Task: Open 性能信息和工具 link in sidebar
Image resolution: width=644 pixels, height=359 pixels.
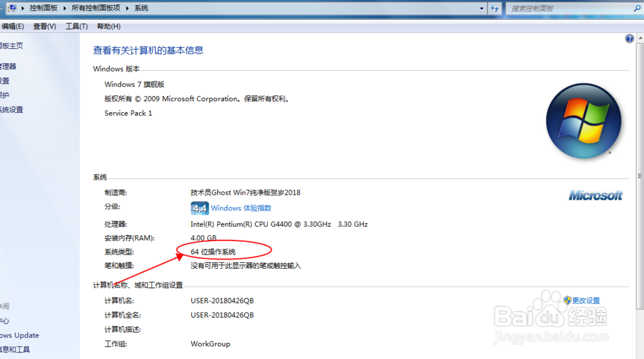Action: tap(15, 349)
